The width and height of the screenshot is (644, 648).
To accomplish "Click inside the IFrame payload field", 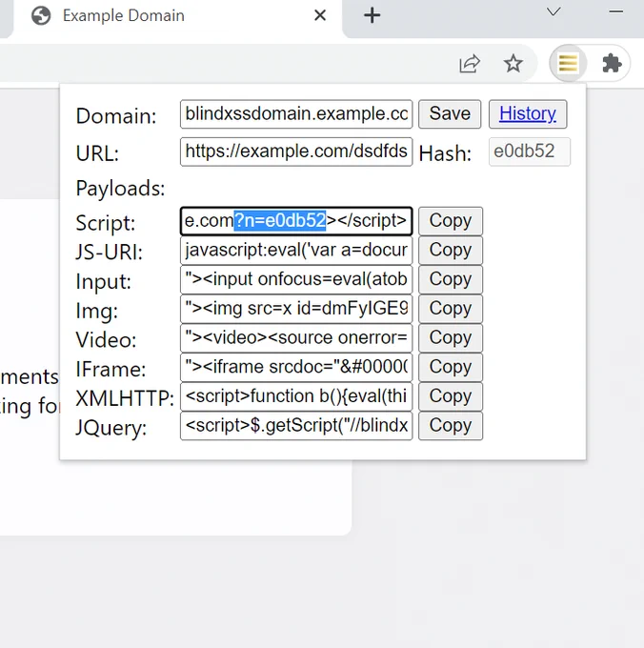I will [296, 368].
